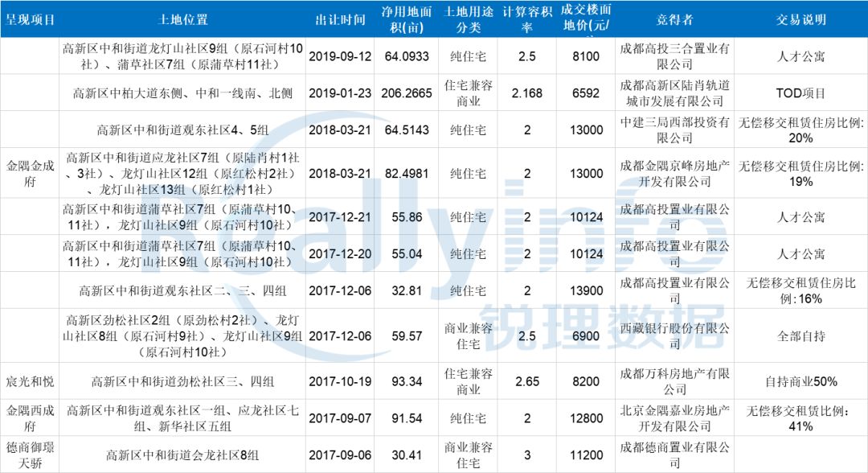Click the area value 55.86
The image size is (868, 473).
(x=407, y=217)
